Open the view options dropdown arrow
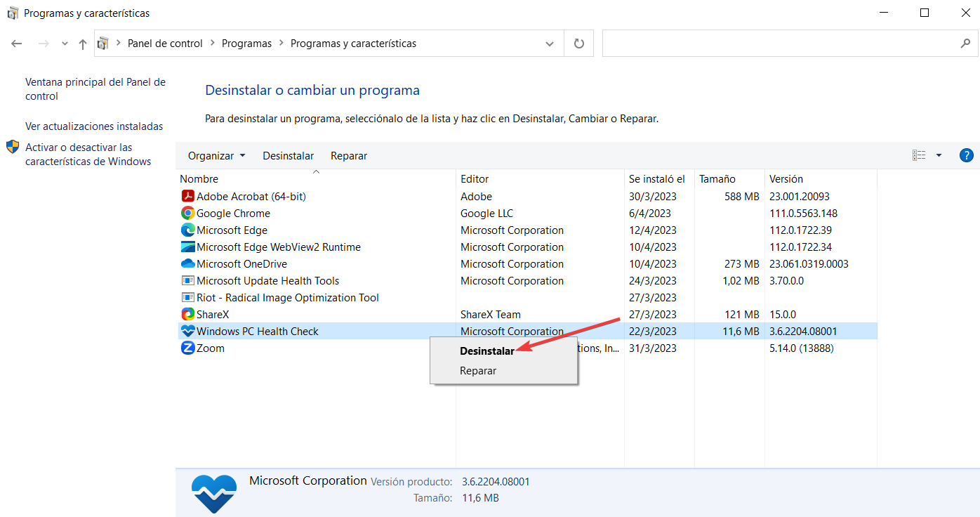Viewport: 980px width, 517px height. click(939, 155)
